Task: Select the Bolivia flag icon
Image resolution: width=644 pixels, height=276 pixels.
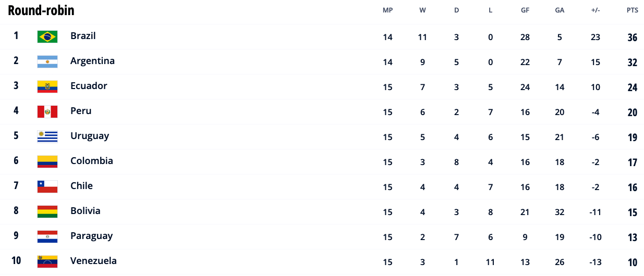Action: click(x=47, y=212)
